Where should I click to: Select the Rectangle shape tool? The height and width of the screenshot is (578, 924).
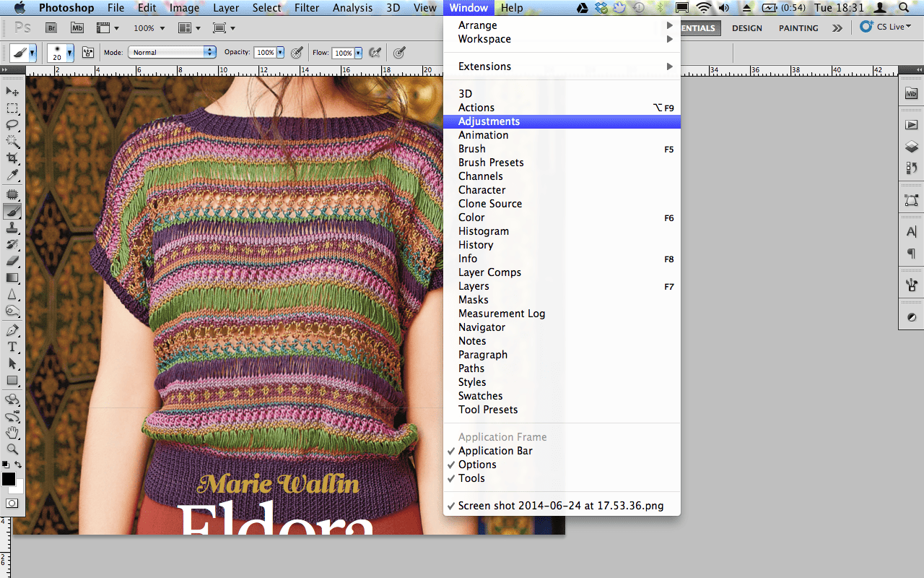12,381
